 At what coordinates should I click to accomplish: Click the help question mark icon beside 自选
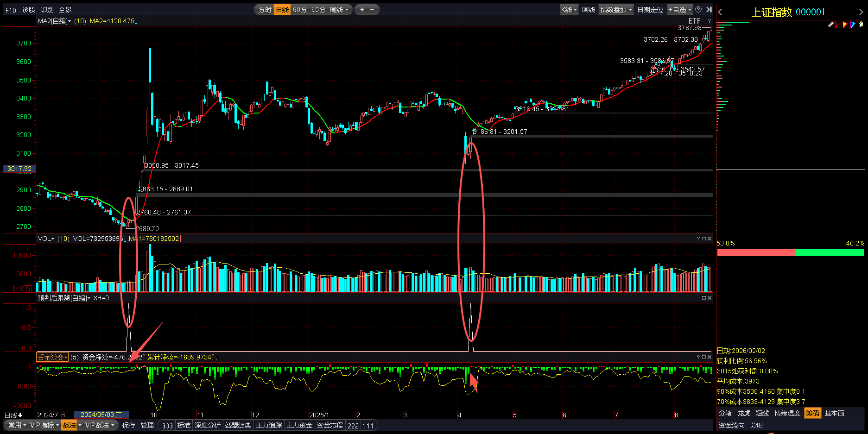pos(698,10)
